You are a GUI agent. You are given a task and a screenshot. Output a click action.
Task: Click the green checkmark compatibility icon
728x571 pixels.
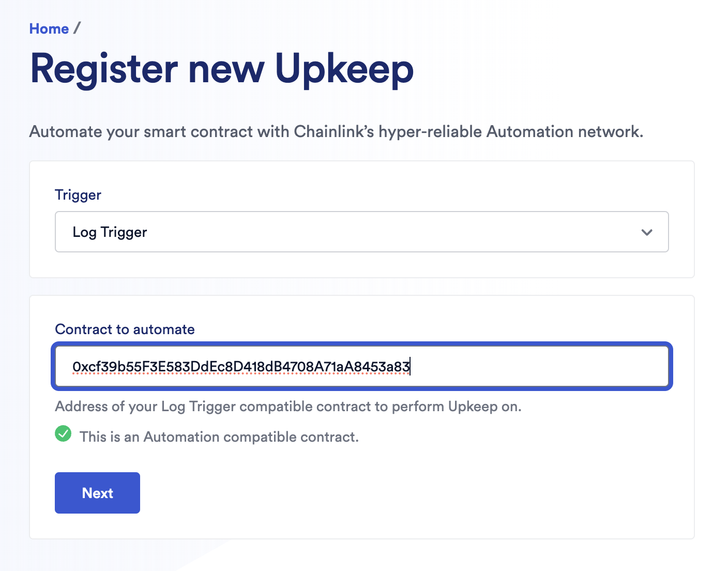(x=63, y=434)
